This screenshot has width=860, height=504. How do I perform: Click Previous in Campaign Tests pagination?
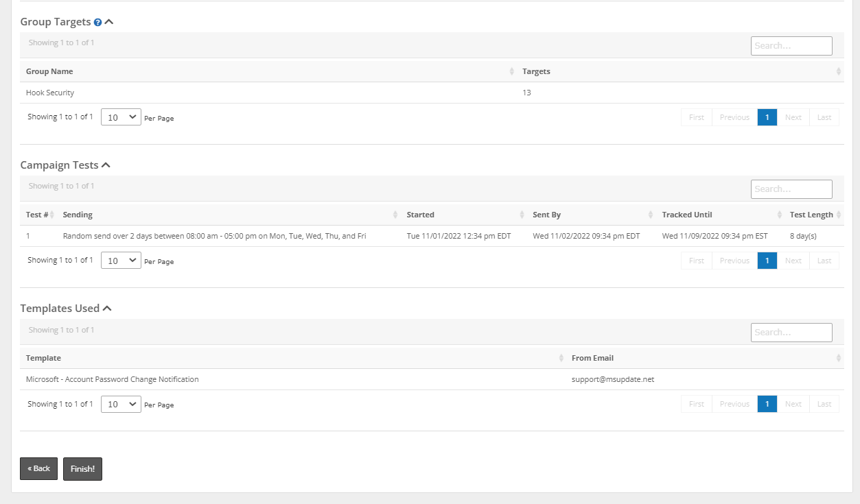pos(734,261)
